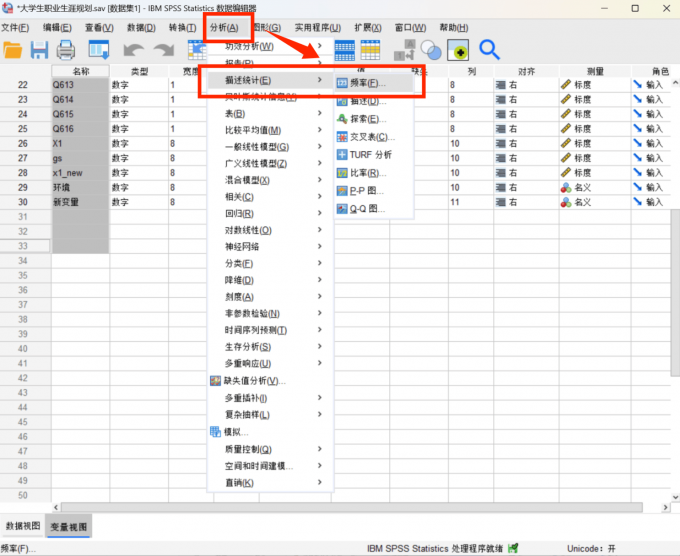The height and width of the screenshot is (556, 680).
Task: Click the printer icon in the toolbar
Action: pos(65,50)
